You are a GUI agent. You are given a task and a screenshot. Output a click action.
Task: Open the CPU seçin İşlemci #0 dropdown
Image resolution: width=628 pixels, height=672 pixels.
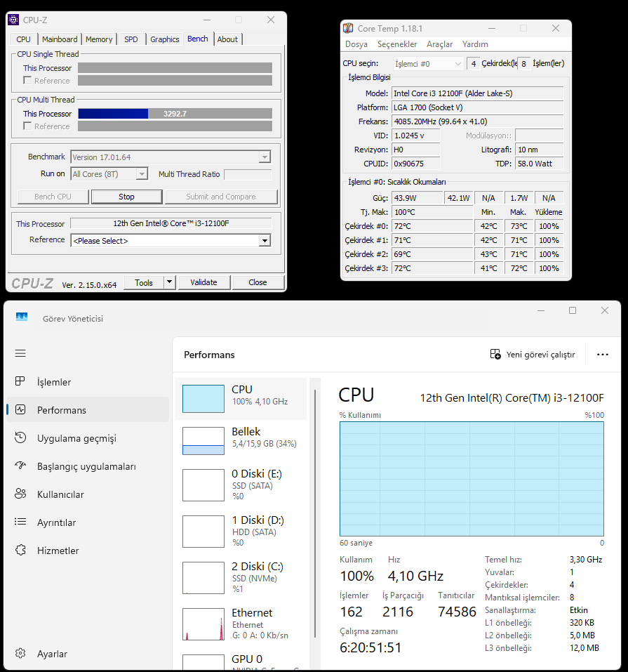[x=428, y=63]
